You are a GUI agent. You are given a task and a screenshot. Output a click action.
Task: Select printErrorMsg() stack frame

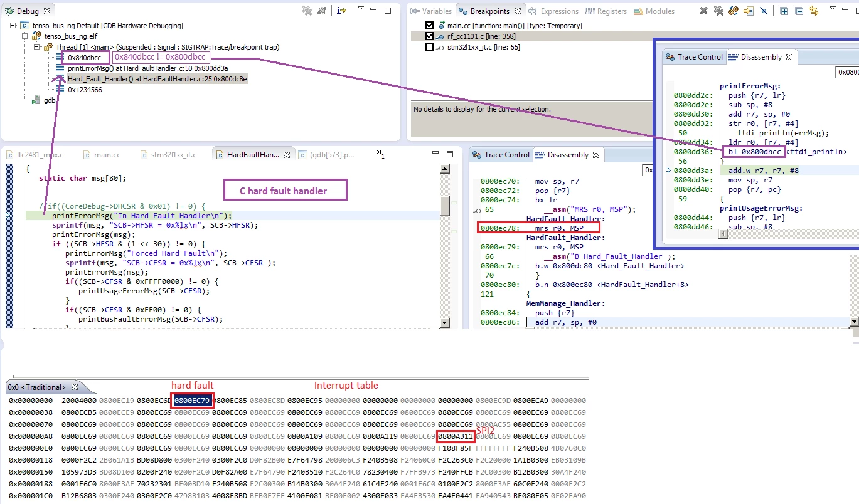(147, 68)
